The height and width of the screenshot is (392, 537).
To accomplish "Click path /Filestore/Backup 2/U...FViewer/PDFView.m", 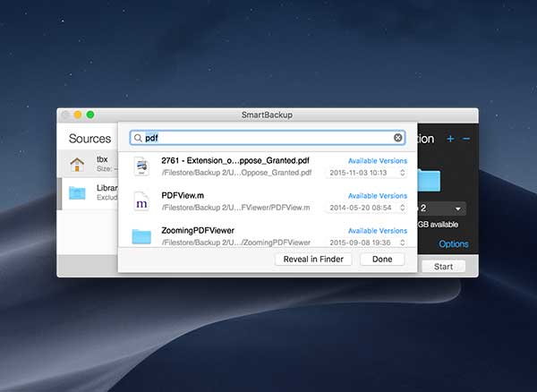I will pyautogui.click(x=235, y=208).
